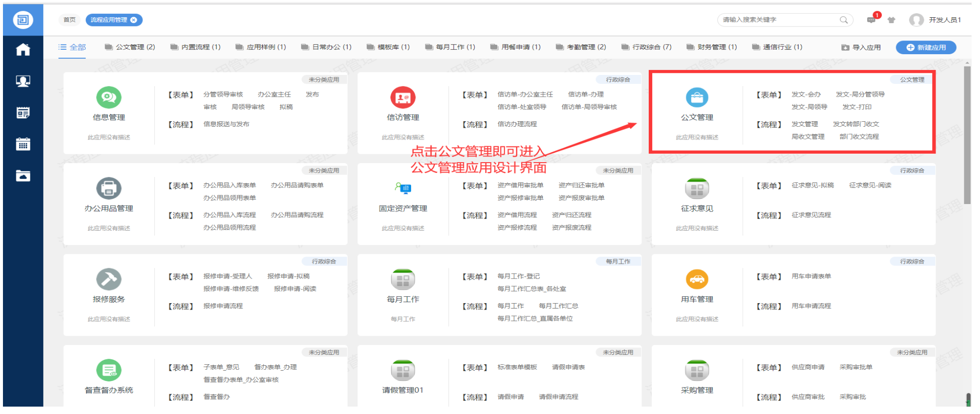Switch to the 首页 tab

tap(70, 20)
